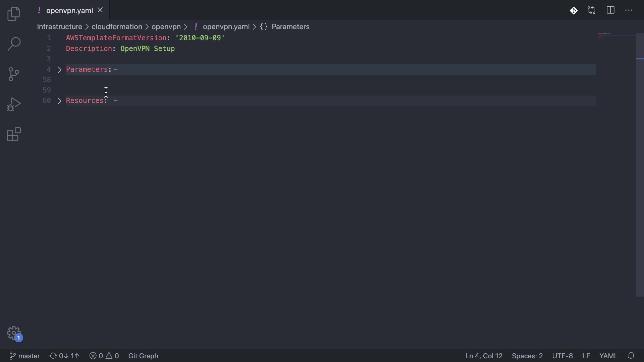Screen dimensions: 644x362
Task: Click the vertical scrollbar slider
Action: [640, 164]
